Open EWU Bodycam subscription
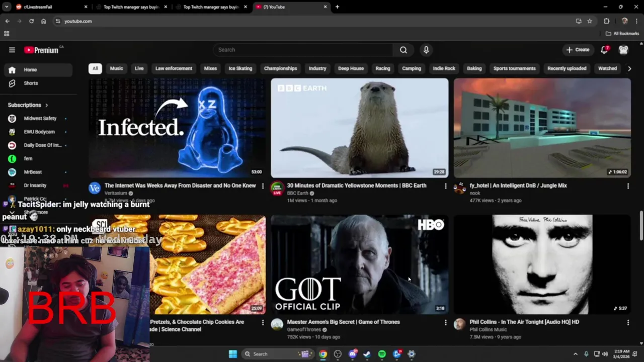This screenshot has height=362, width=644. [x=38, y=132]
